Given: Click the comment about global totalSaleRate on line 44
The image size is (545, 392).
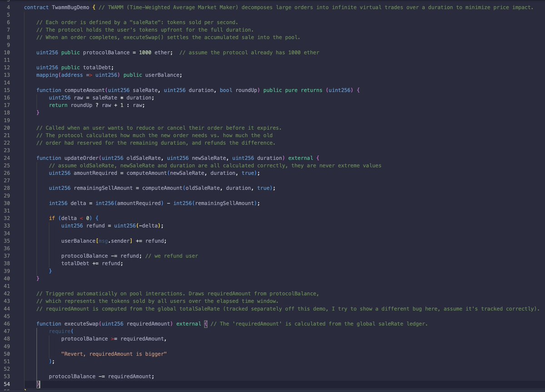Looking at the screenshot, I should pos(288,308).
